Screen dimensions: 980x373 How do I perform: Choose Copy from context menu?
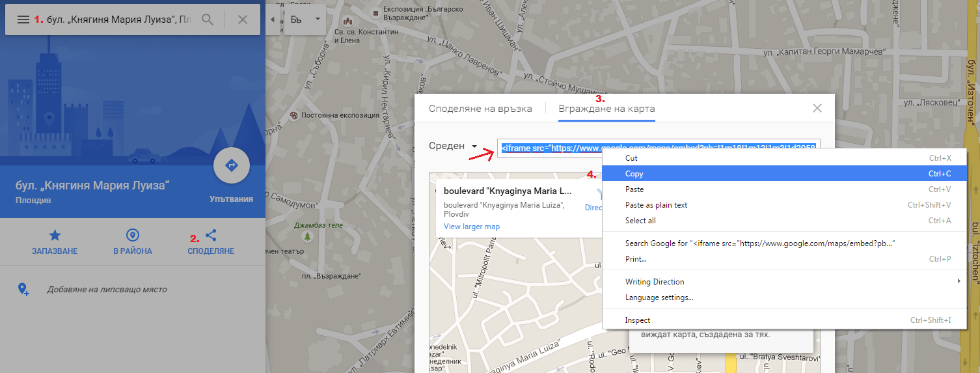pos(784,174)
